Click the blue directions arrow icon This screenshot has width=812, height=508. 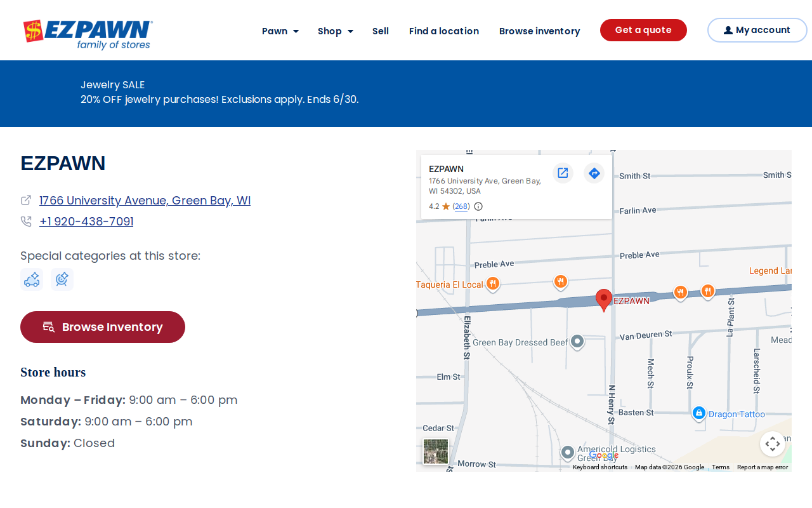pos(594,173)
